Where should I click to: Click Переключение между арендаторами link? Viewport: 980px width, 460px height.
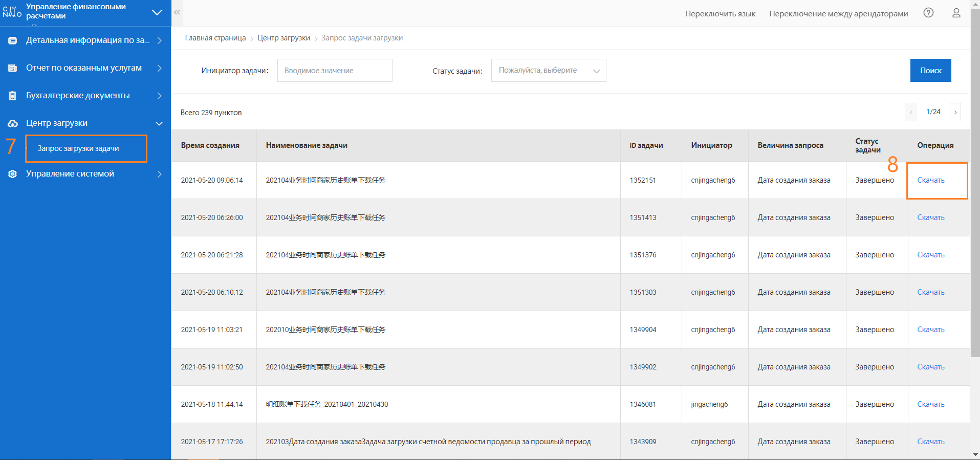[838, 13]
